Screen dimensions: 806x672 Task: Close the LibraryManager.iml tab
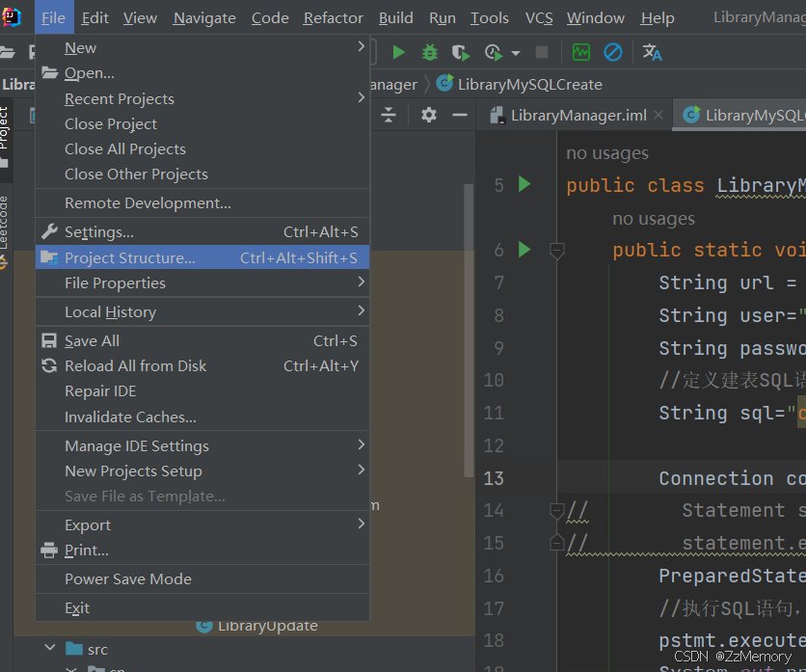658,115
